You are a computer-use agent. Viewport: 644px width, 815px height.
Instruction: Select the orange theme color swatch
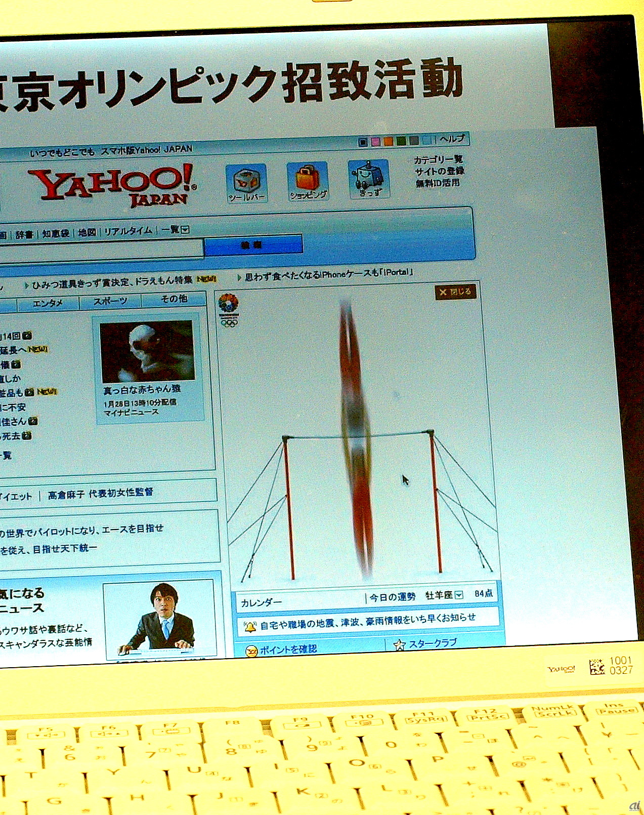pyautogui.click(x=389, y=142)
